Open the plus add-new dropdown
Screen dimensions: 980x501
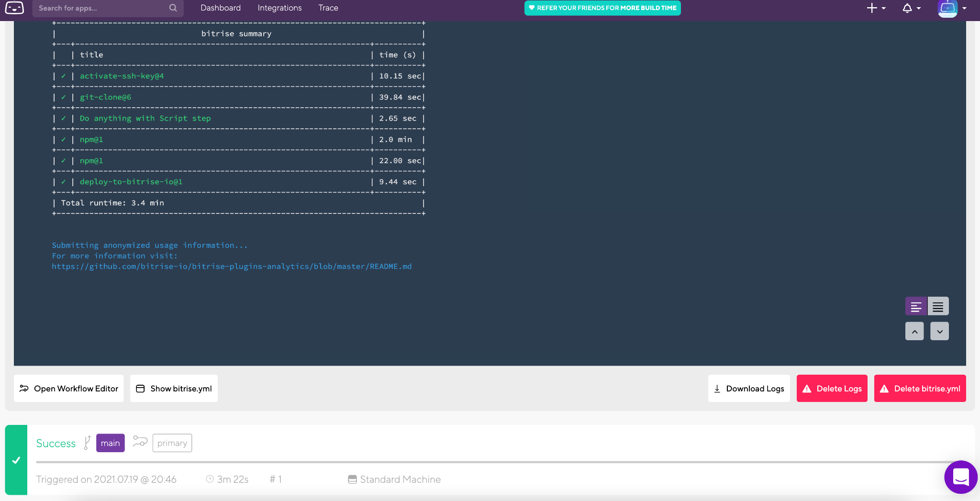(x=876, y=8)
